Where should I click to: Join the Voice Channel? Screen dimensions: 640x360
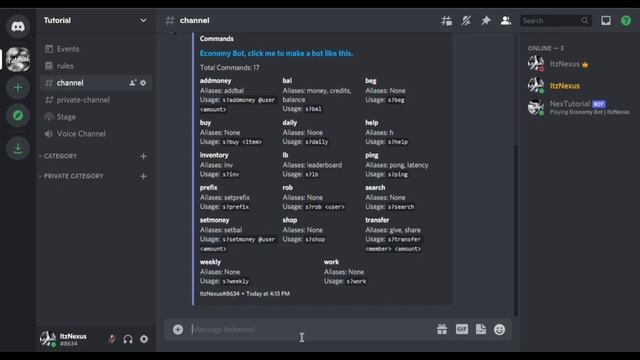point(96,134)
